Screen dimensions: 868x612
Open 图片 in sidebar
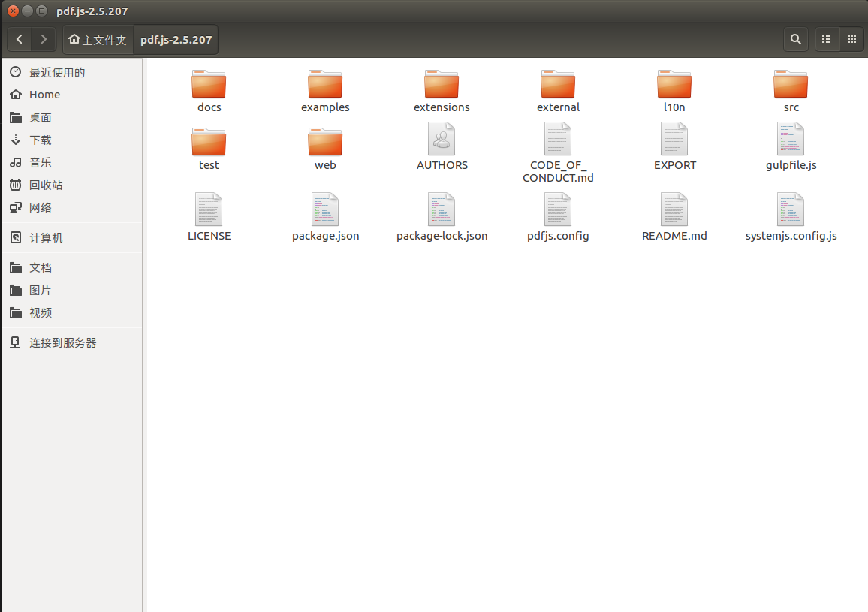click(72, 290)
